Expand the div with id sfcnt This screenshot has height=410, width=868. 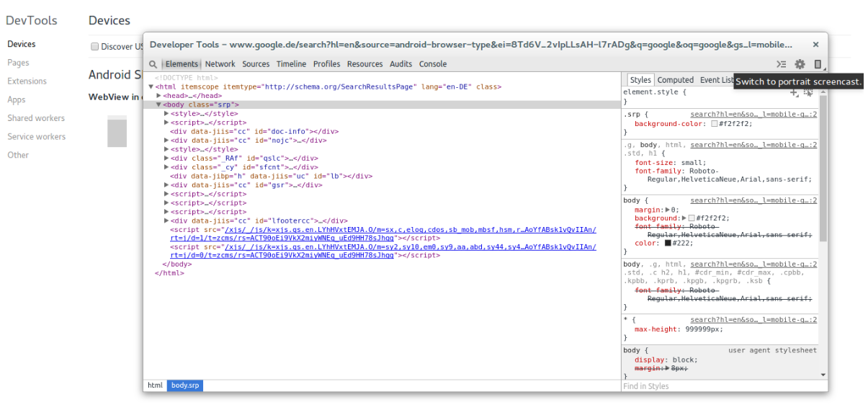[x=167, y=167]
